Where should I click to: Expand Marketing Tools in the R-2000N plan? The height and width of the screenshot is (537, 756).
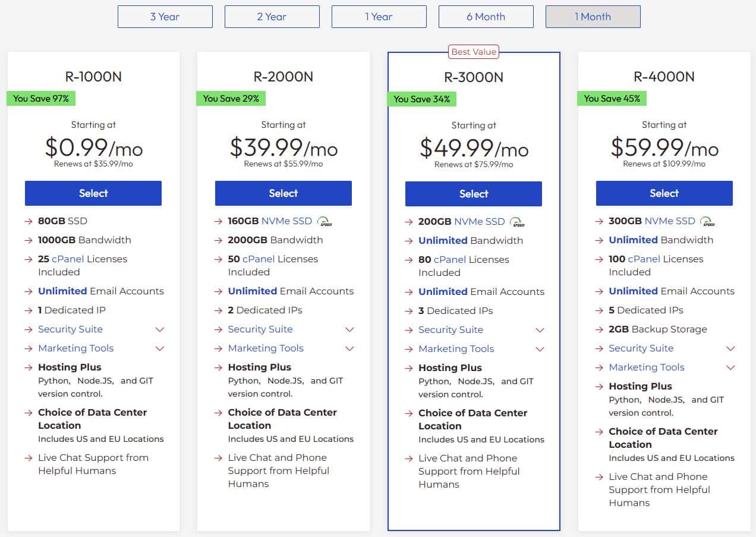coord(349,348)
